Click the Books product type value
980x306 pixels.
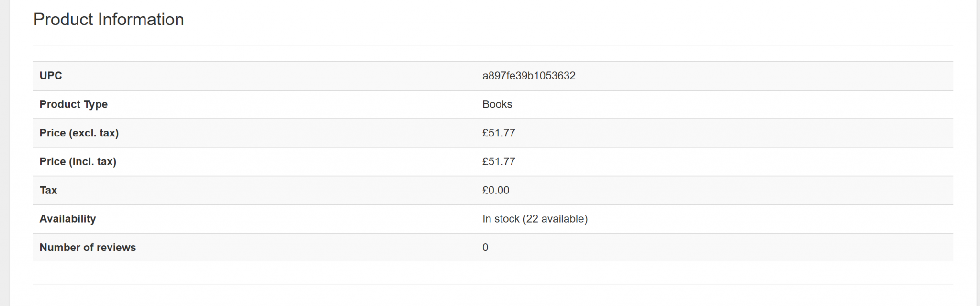[497, 104]
